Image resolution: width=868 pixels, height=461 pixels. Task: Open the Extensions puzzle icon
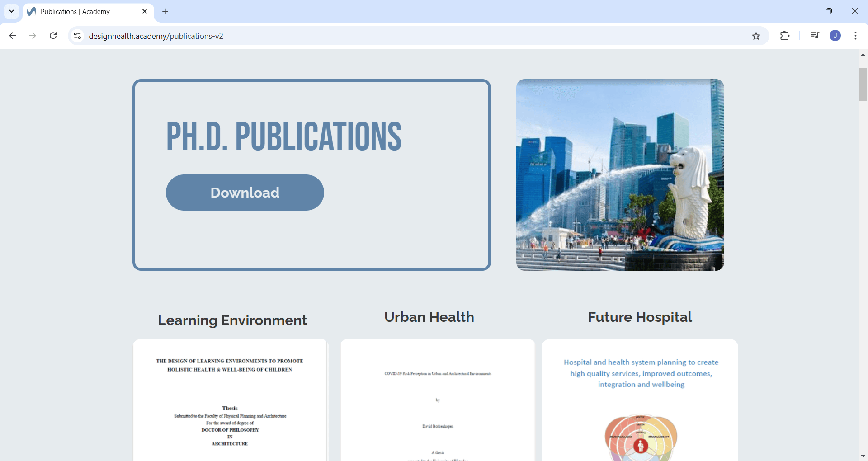785,36
